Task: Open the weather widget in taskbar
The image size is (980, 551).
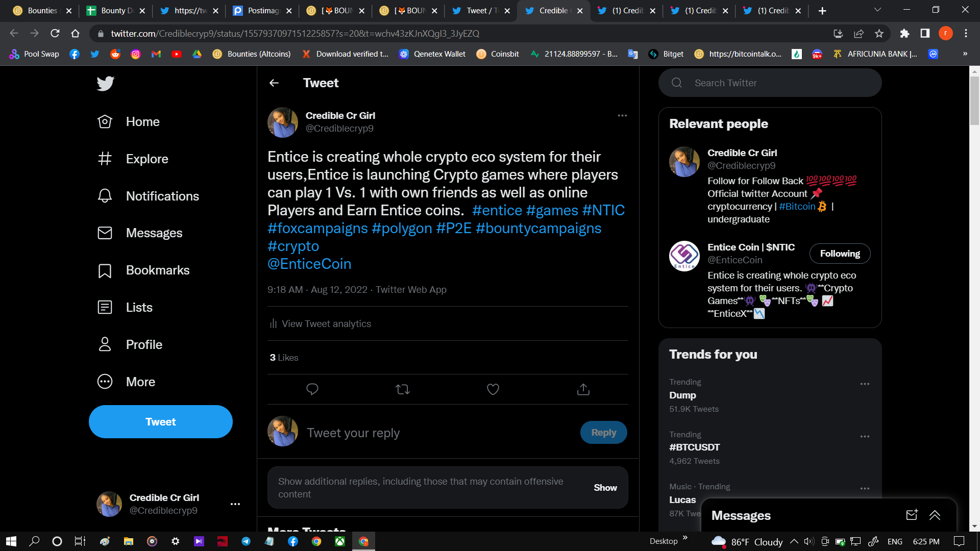Action: [x=747, y=541]
